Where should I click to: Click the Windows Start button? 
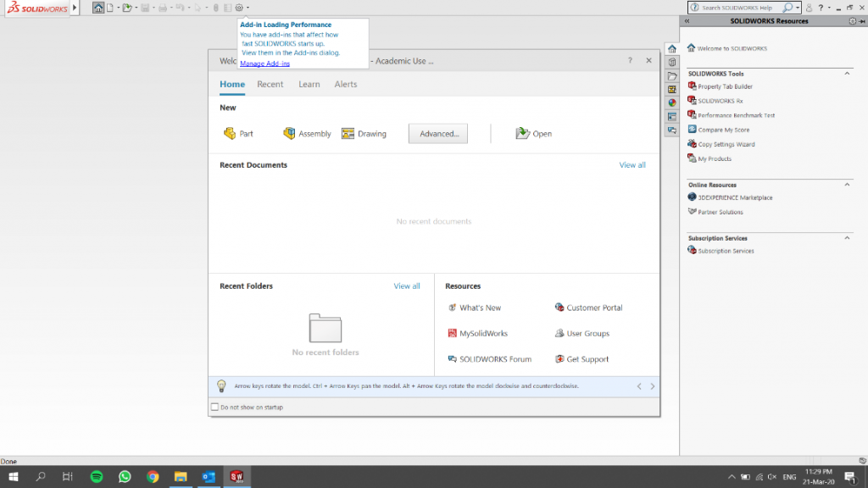coord(14,476)
